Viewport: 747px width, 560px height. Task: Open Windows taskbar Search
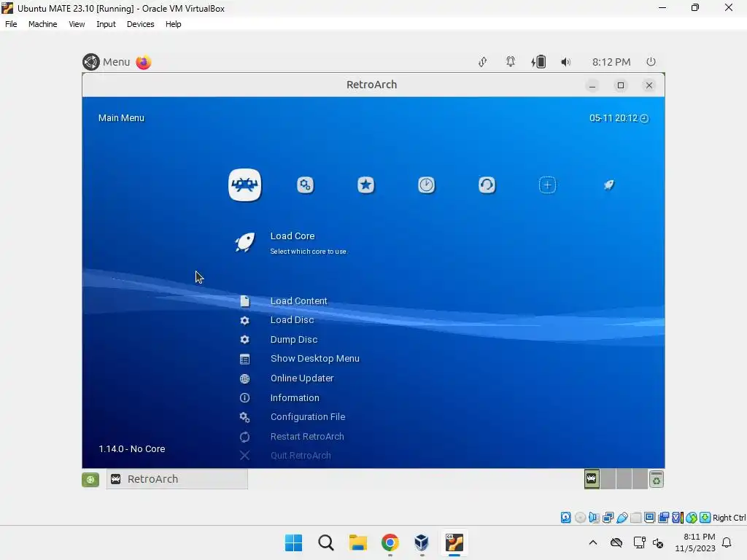tap(326, 542)
